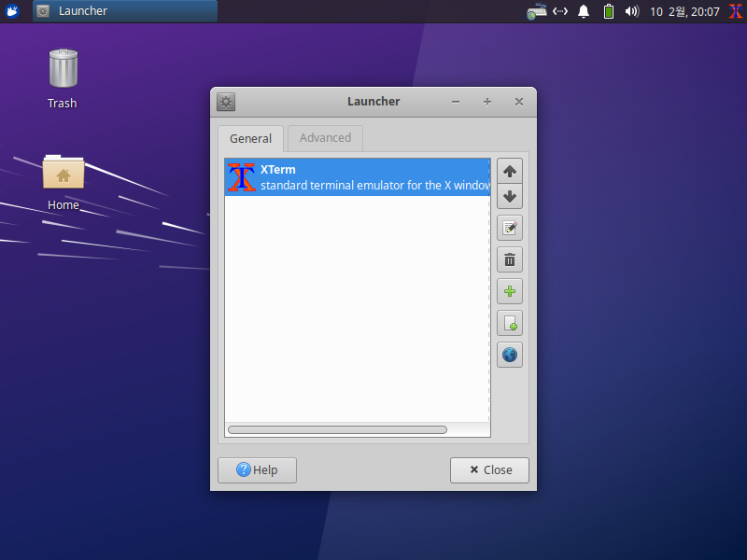Maximize the Launcher window

click(x=486, y=102)
